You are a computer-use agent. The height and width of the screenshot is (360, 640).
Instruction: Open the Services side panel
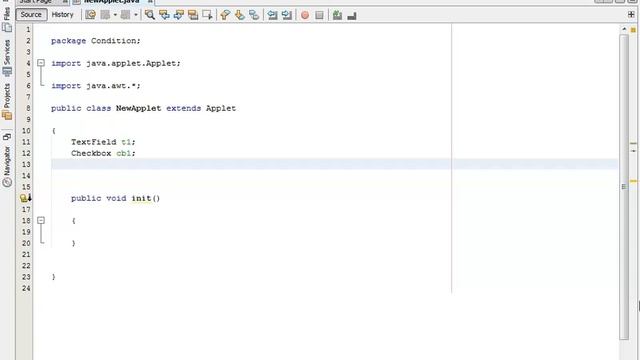(x=7, y=58)
